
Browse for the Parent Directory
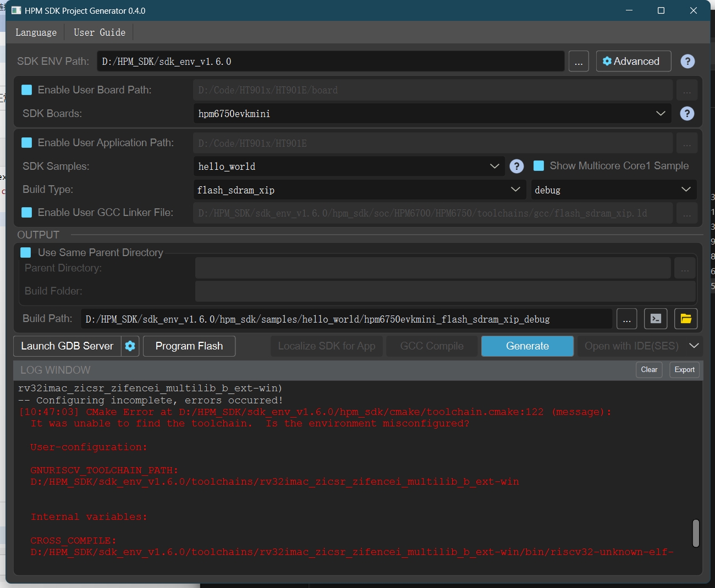(685, 268)
